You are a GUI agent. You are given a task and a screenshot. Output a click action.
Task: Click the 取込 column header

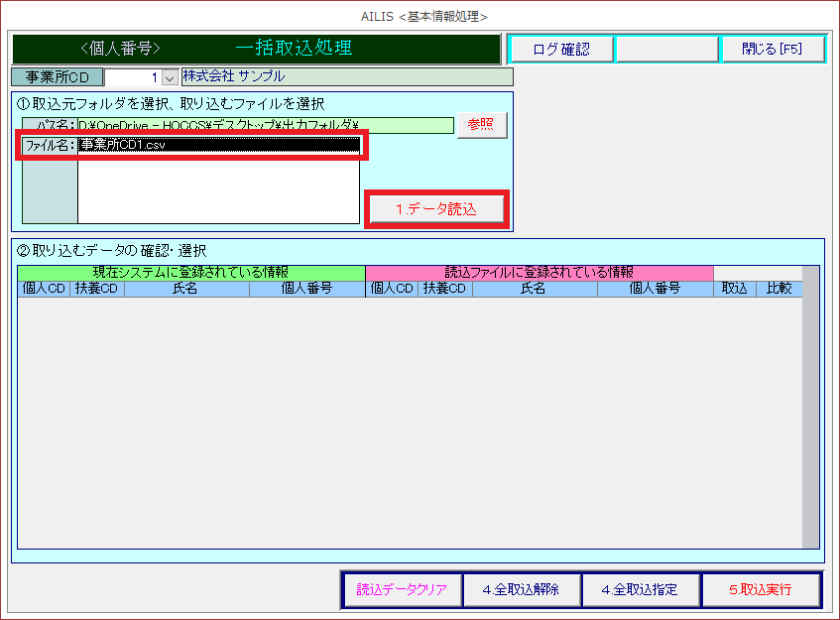click(x=734, y=290)
